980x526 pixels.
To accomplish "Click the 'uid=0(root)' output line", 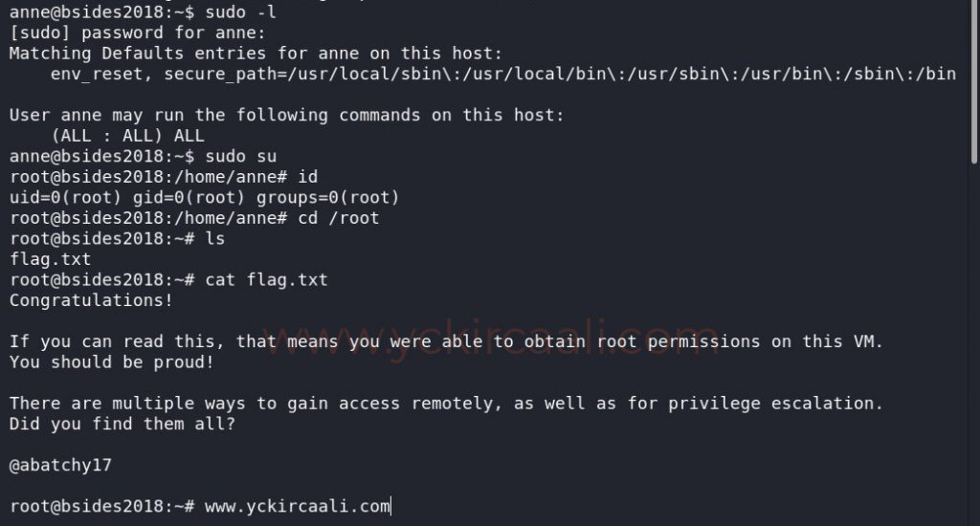I will 204,197.
